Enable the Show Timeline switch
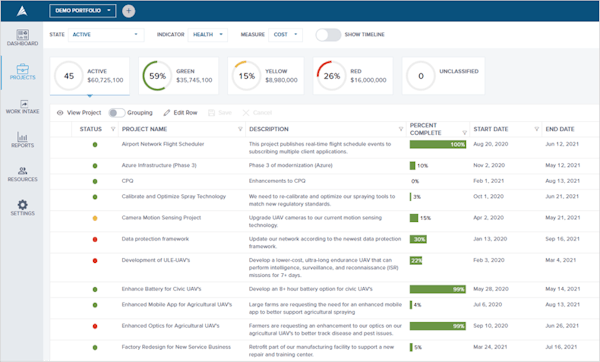Viewport: 600px width, 362px height. click(x=328, y=35)
